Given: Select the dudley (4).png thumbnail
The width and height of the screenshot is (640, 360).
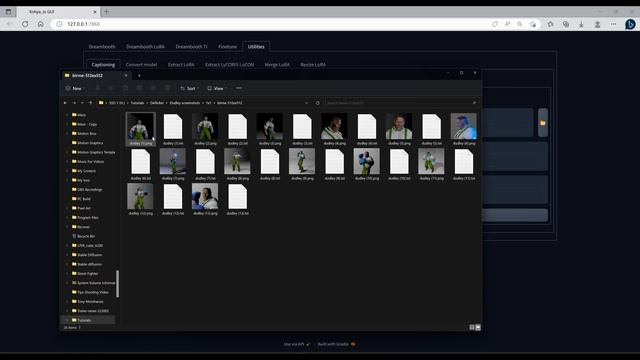Looking at the screenshot, I should 334,129.
